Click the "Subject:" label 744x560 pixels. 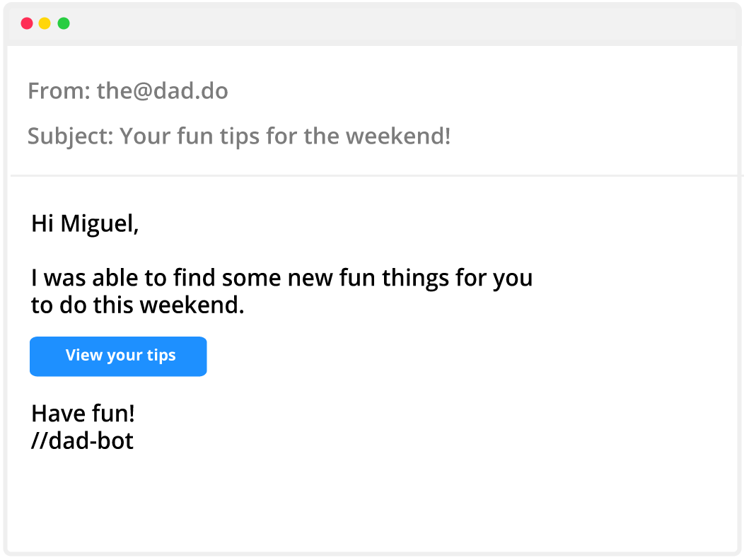(x=70, y=136)
